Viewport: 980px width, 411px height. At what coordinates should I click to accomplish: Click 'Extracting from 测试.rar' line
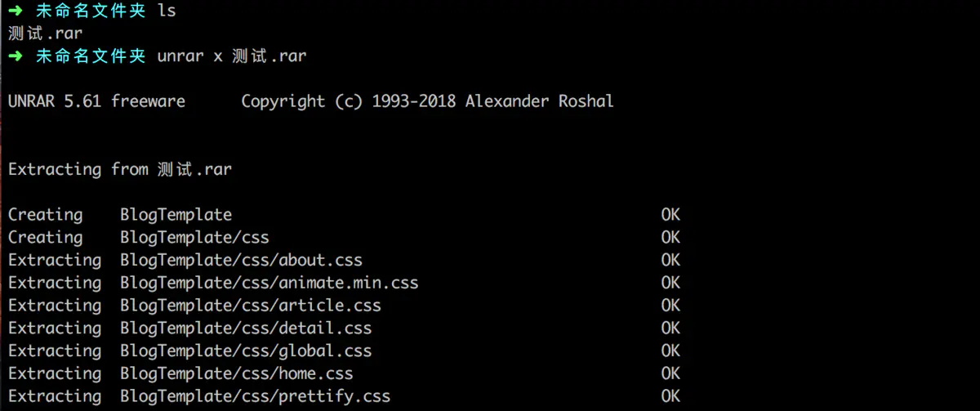(x=120, y=169)
